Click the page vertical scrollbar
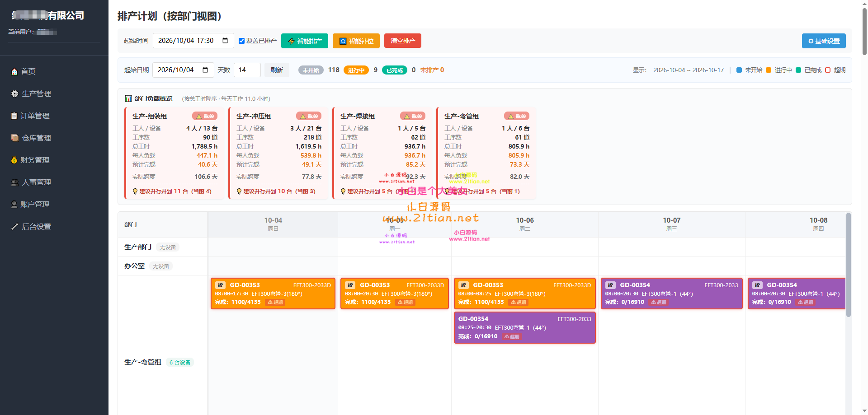The width and height of the screenshot is (868, 415). 864,32
